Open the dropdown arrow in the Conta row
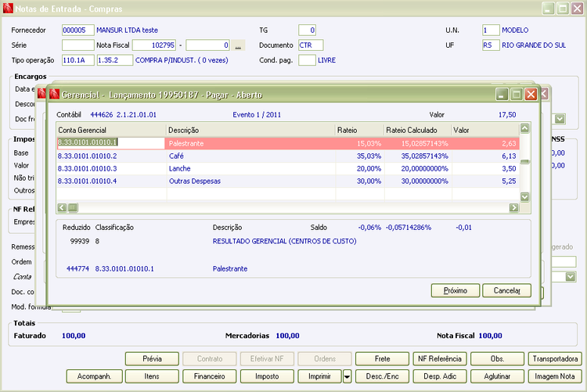This screenshot has height=392, width=587. (571, 277)
